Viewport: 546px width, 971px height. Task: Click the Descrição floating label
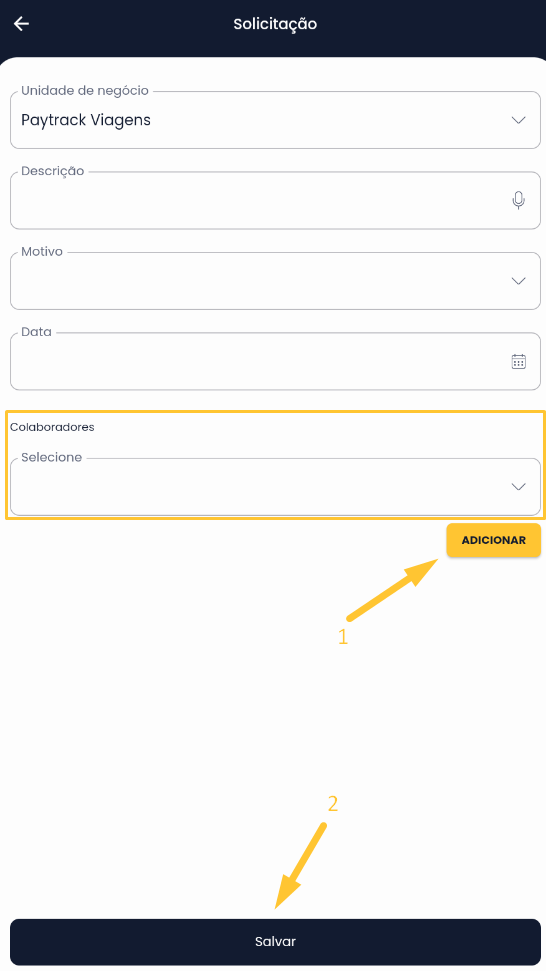coord(53,172)
